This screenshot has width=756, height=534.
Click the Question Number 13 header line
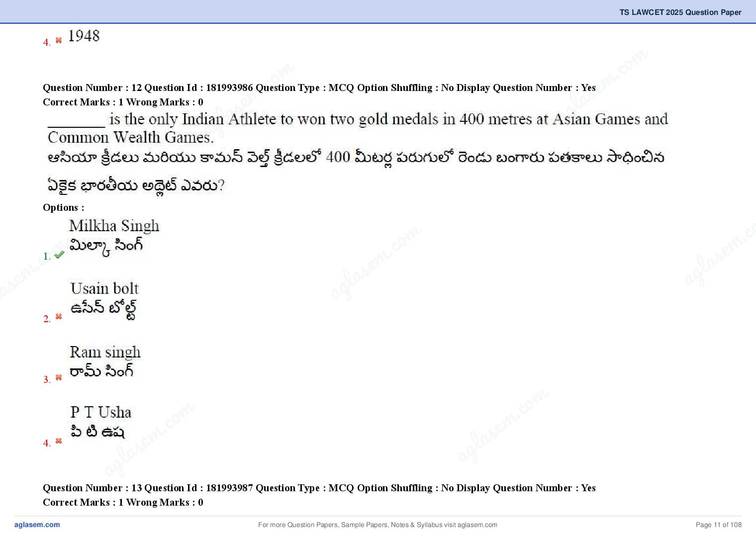point(319,488)
